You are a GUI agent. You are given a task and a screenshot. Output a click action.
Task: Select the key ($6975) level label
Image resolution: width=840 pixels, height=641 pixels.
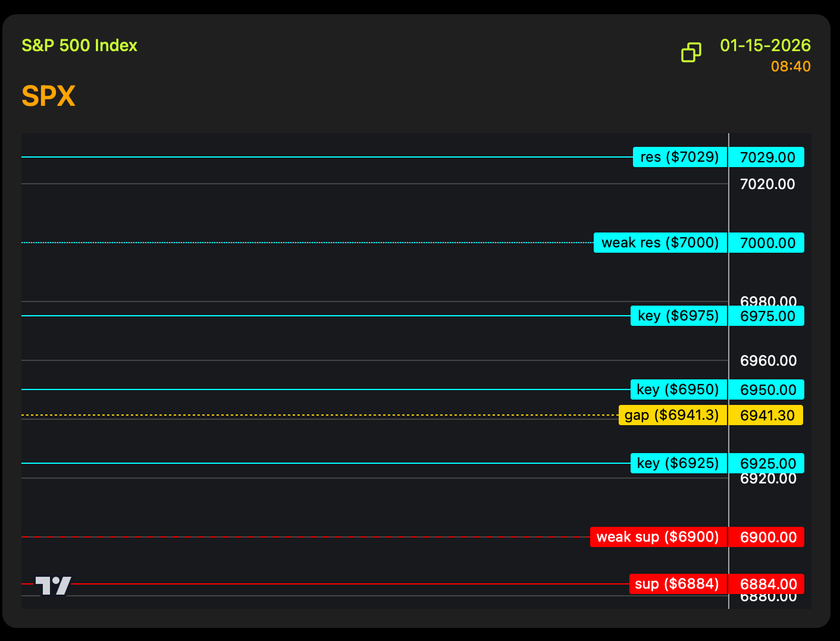[x=678, y=316]
